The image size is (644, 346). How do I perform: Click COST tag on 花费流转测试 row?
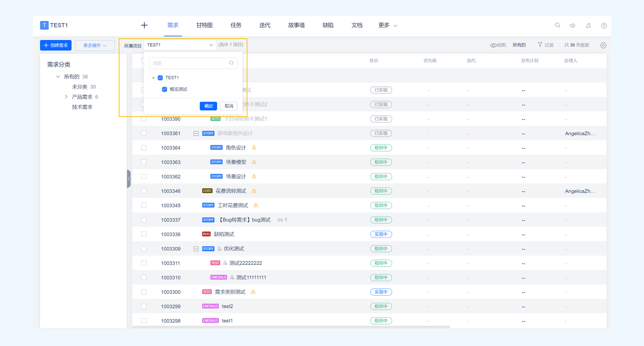(x=207, y=191)
